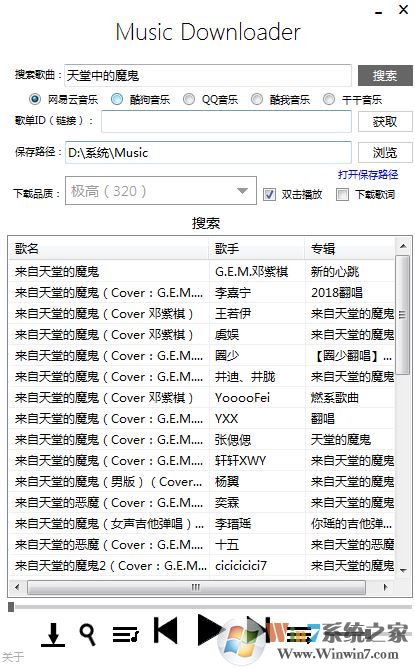Select song row by 杨翼
The height and width of the screenshot is (668, 415).
[202, 481]
